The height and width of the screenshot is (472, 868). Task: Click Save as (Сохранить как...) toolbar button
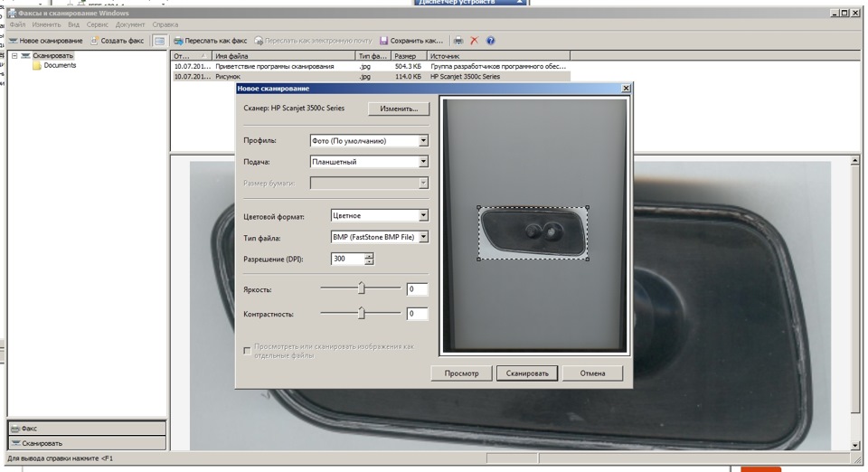point(411,41)
